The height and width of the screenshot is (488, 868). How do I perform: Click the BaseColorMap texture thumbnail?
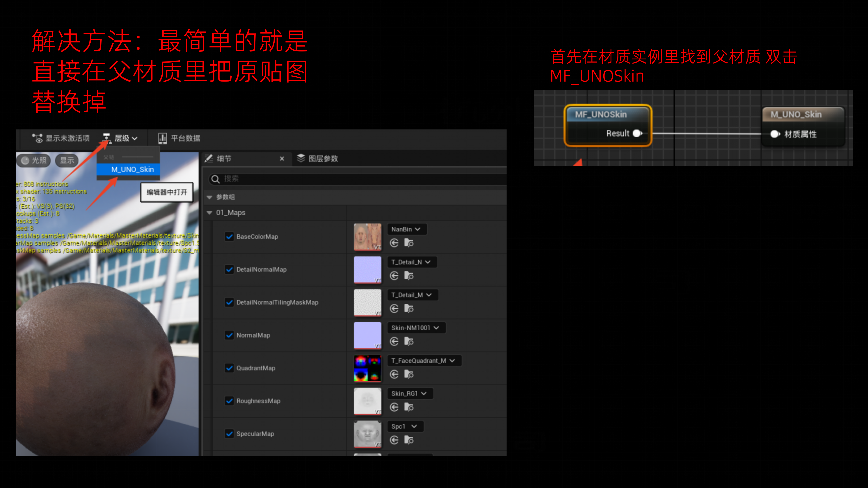coord(367,237)
